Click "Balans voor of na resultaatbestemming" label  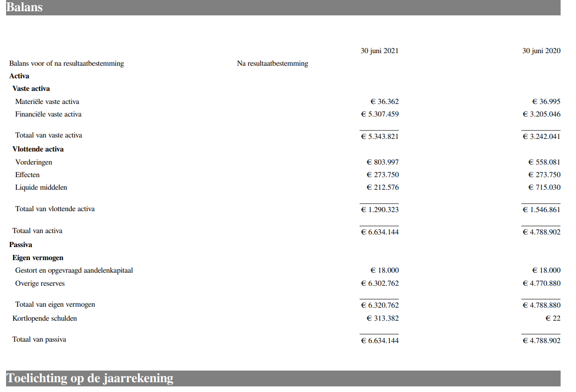[67, 63]
